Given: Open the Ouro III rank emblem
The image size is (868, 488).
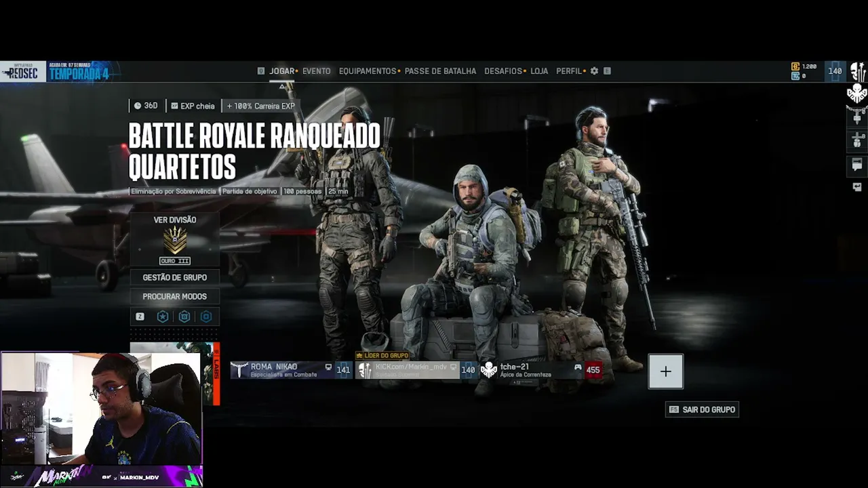Looking at the screenshot, I should tap(175, 240).
